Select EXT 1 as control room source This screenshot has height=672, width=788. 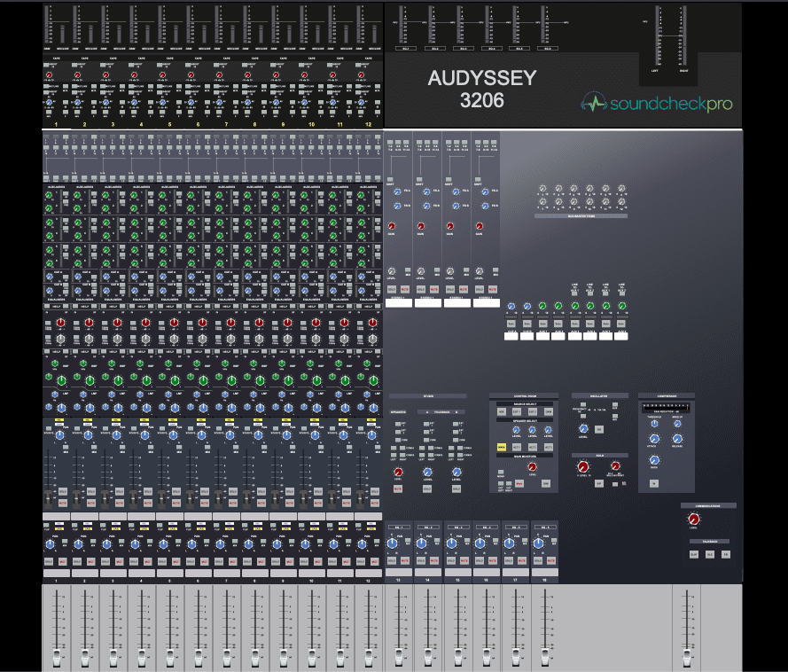tap(517, 411)
